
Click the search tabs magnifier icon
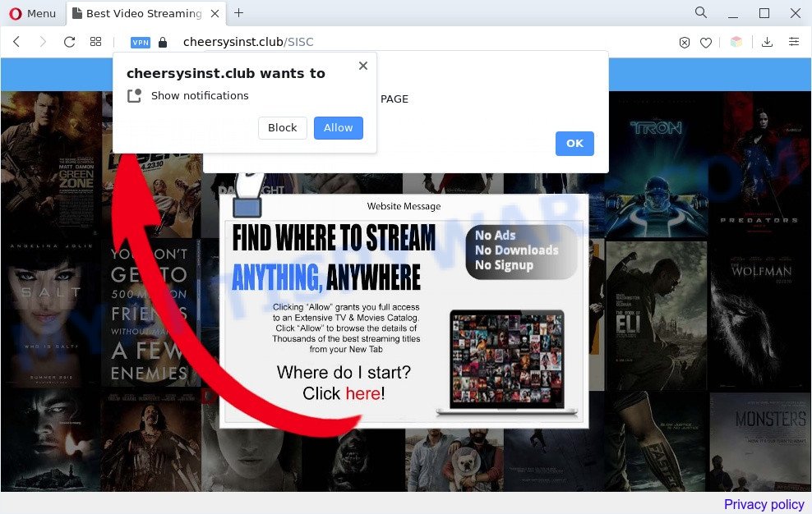[x=701, y=12]
